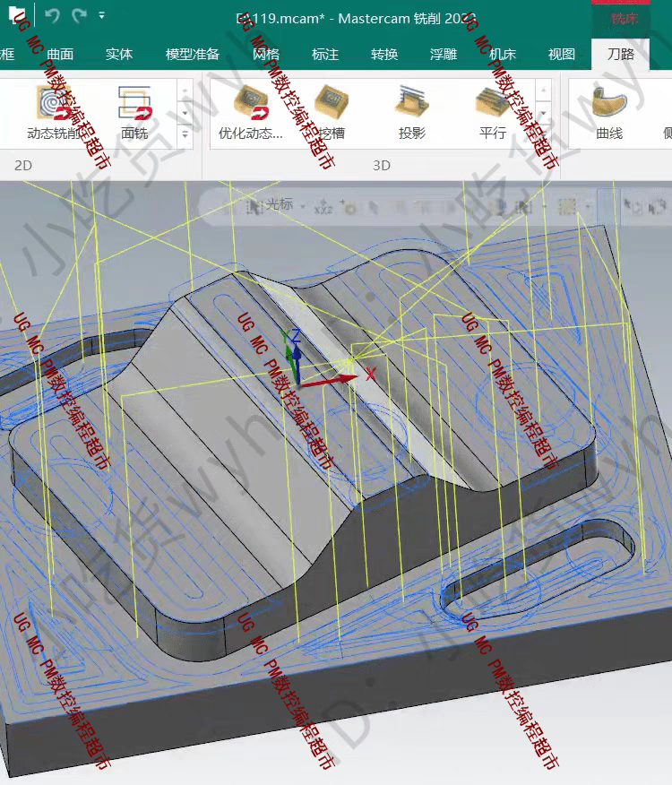The width and height of the screenshot is (672, 785).
Task: Click the XYZ fast point input icon
Action: [x=323, y=207]
